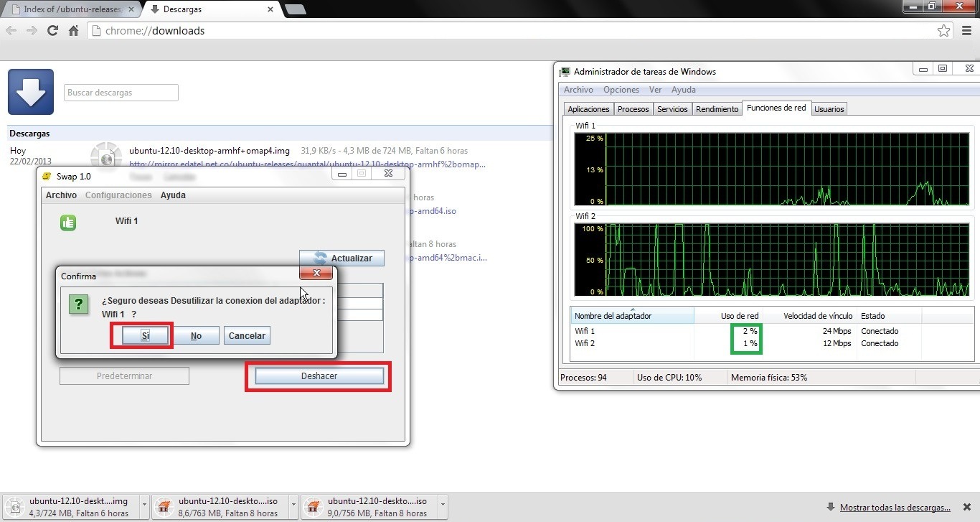Click Wifi 1 network usage graph
This screenshot has width=980, height=522.
coord(772,169)
